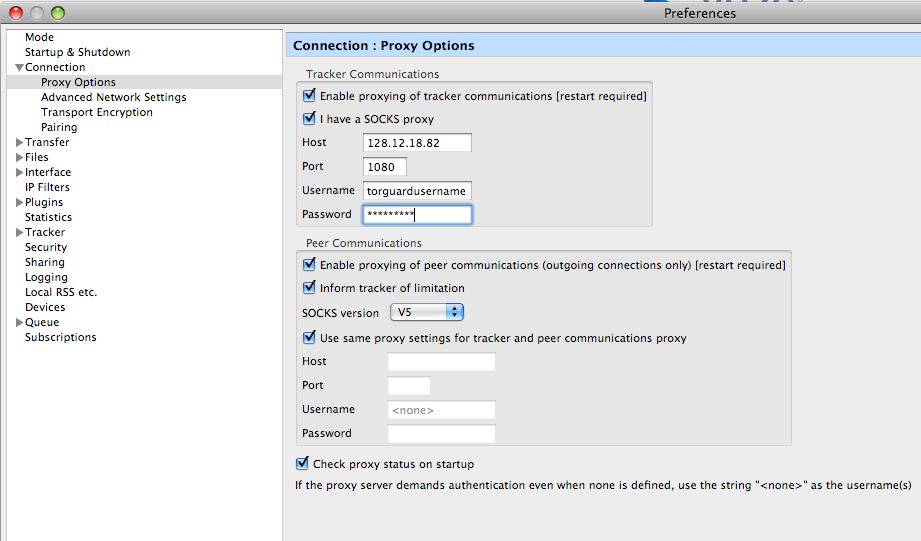Open Startup & Shutdown preferences
The width and height of the screenshot is (921, 541).
pos(78,52)
